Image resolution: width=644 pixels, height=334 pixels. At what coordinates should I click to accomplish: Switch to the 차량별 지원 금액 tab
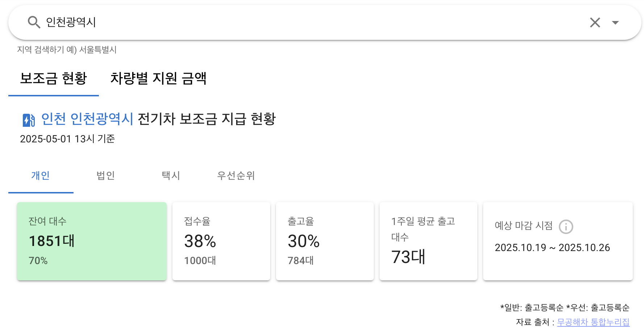coord(159,79)
